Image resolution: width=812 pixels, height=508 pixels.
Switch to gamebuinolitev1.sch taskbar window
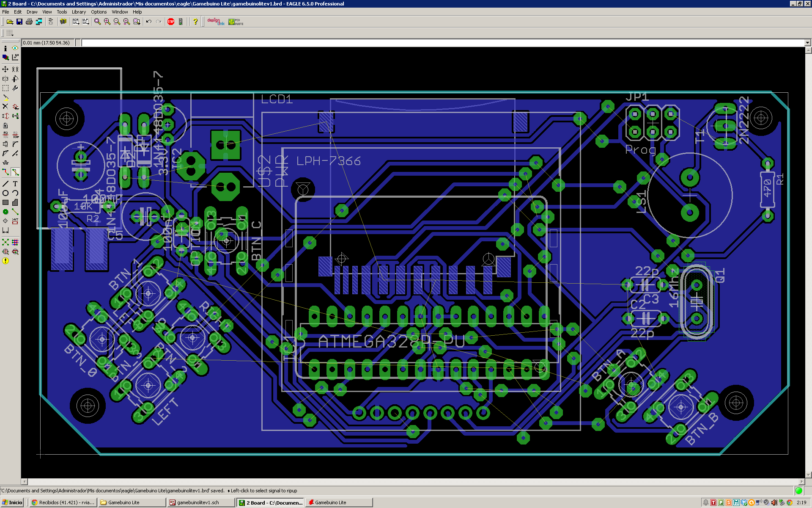coord(198,502)
